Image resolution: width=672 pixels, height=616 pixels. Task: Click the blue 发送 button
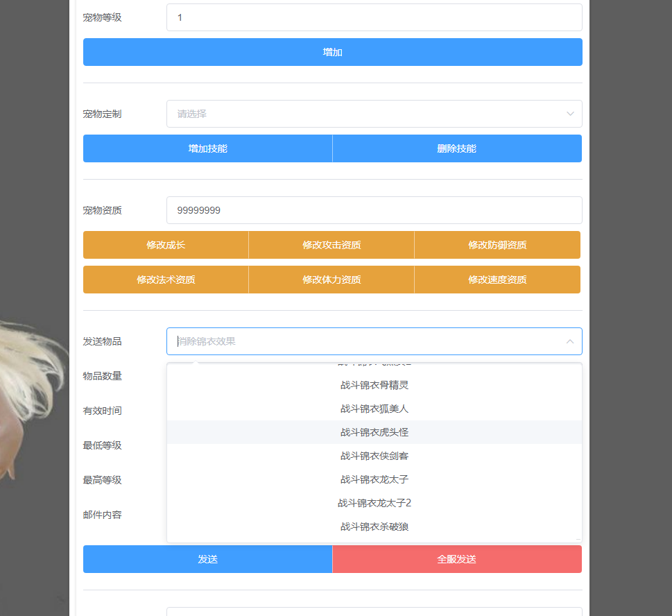pyautogui.click(x=207, y=559)
